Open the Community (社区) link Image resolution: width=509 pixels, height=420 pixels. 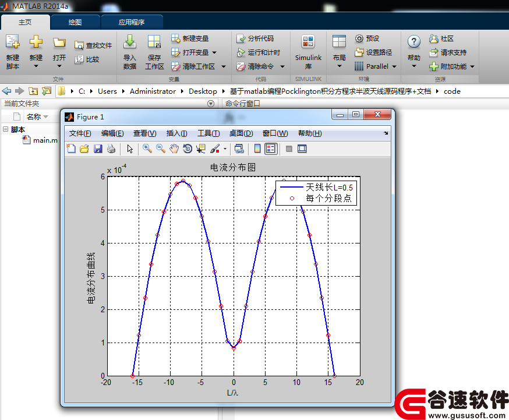[441, 38]
